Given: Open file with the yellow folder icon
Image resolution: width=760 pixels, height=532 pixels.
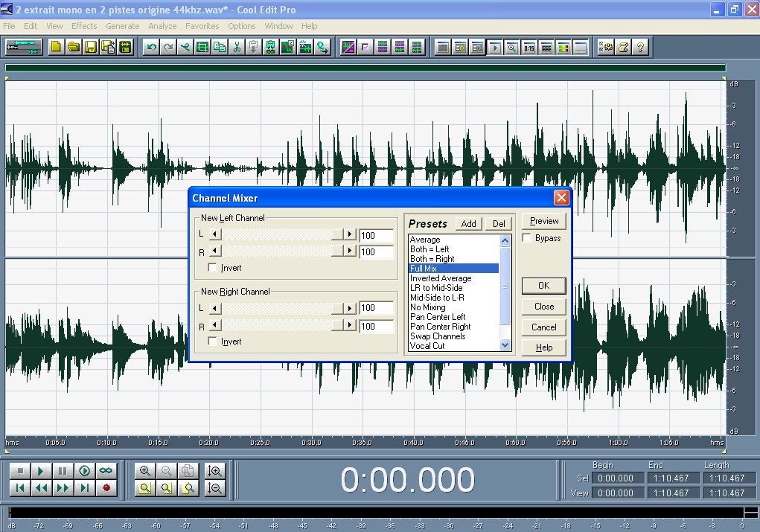Looking at the screenshot, I should 73,47.
